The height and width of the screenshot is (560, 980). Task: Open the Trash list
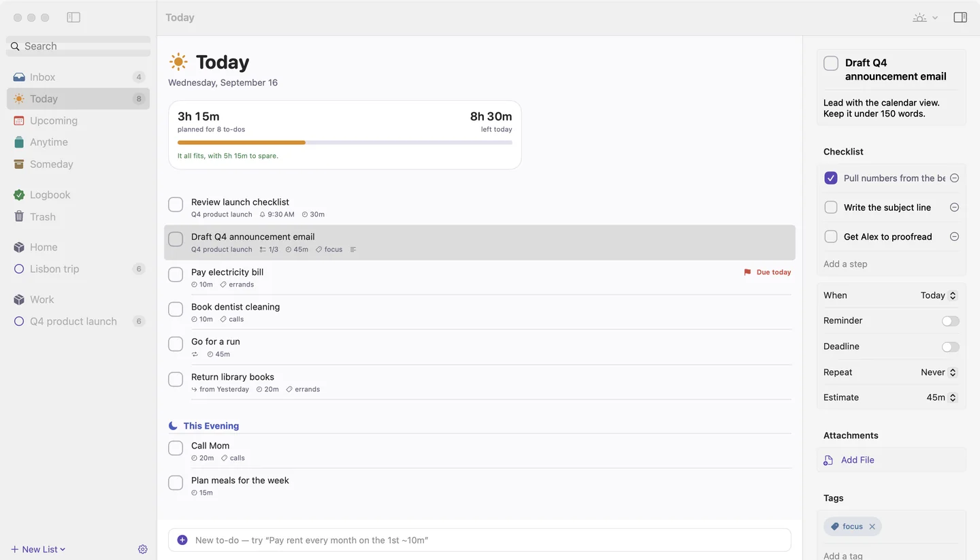click(78, 216)
